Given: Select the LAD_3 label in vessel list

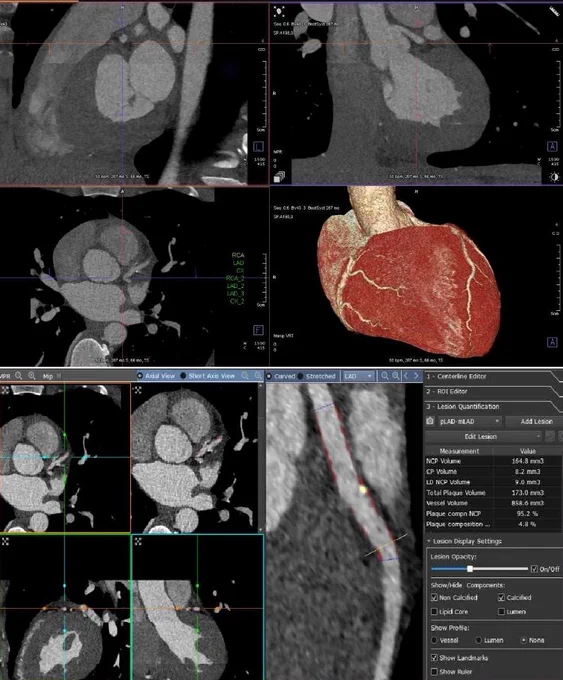Looking at the screenshot, I should [x=236, y=294].
